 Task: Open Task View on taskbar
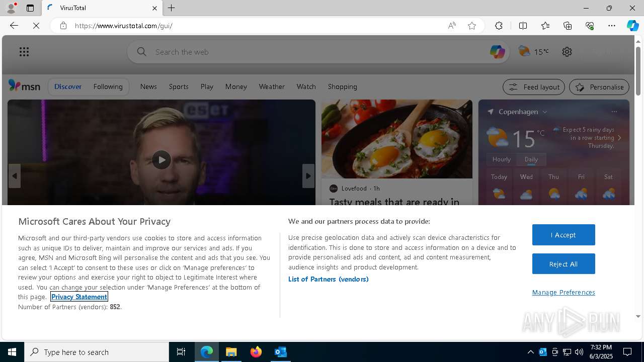tap(181, 352)
